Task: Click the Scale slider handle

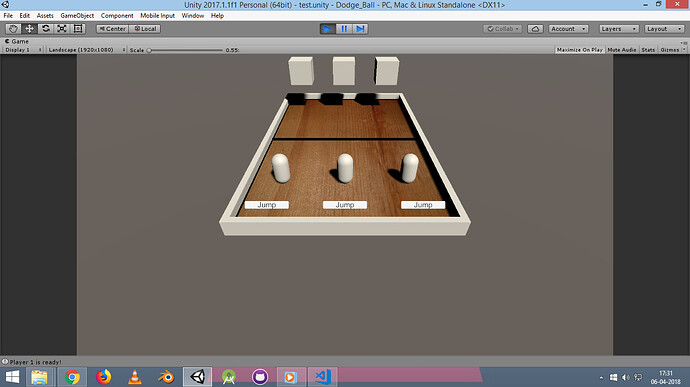Action: [149, 50]
